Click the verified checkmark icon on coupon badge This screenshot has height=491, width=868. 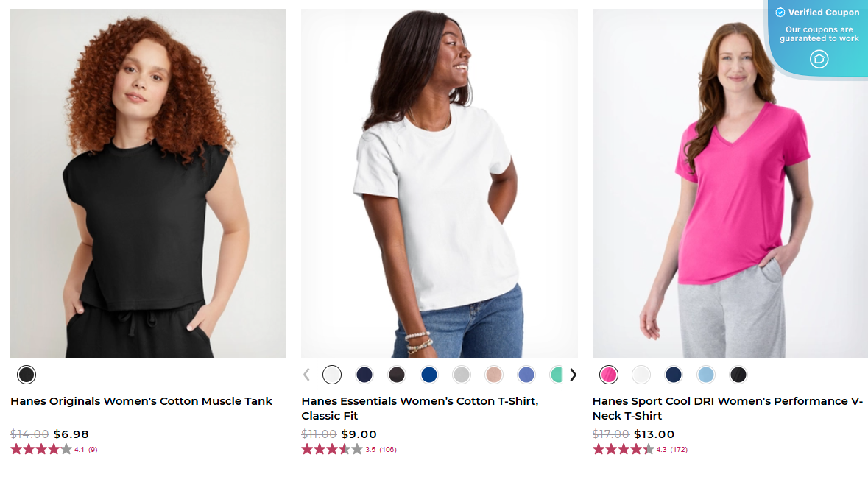coord(779,12)
